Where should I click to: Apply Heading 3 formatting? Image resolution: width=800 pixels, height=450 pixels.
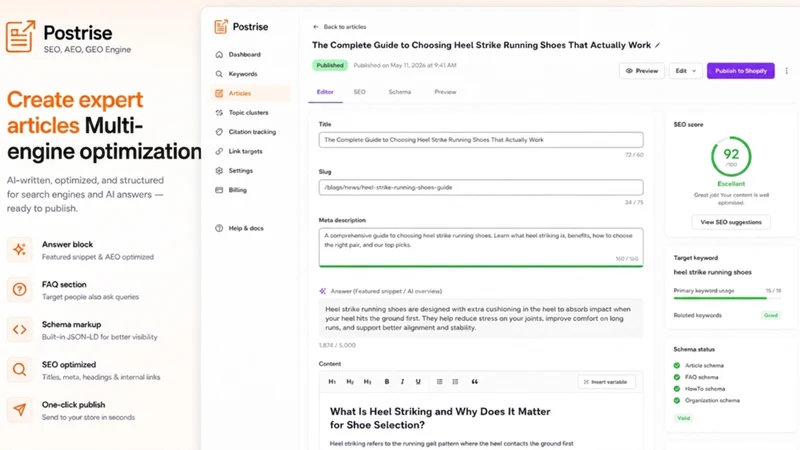367,382
